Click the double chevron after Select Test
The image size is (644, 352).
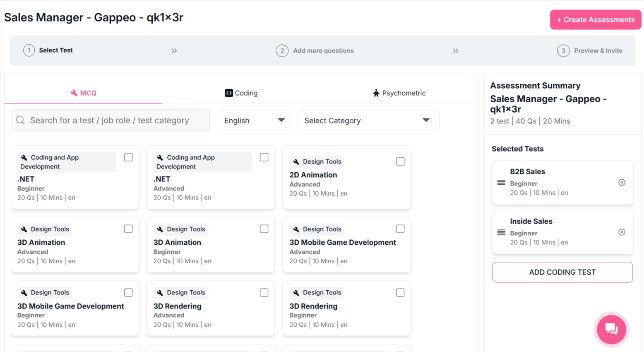pos(174,51)
